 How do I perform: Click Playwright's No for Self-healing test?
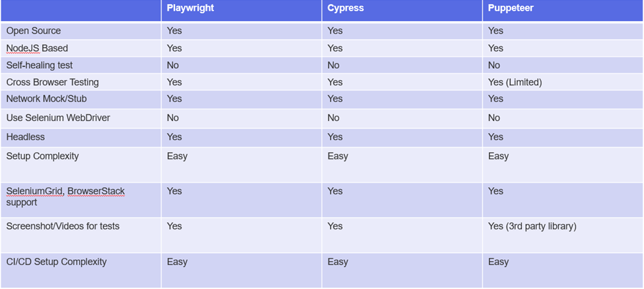(173, 65)
